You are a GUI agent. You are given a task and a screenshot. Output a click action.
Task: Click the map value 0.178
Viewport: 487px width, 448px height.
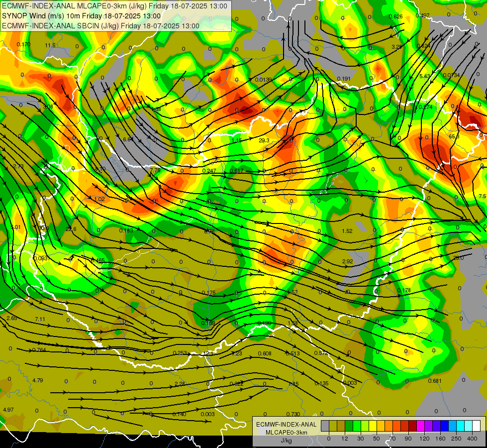[404, 290]
